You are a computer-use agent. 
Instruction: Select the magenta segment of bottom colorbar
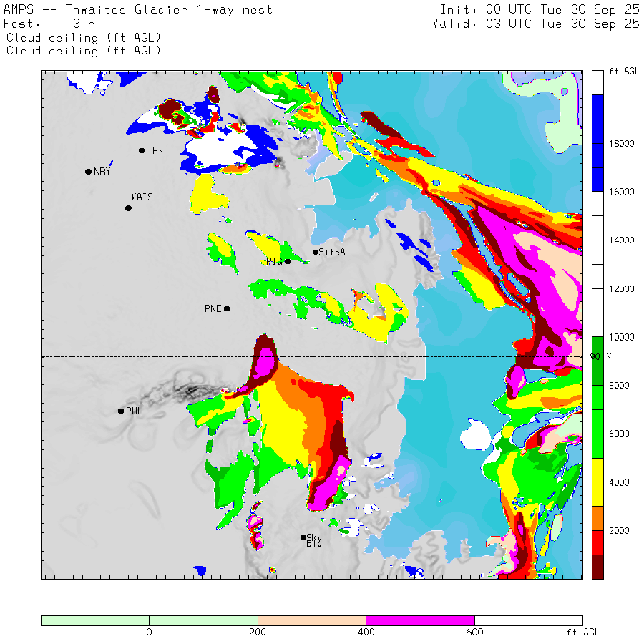[x=420, y=620]
